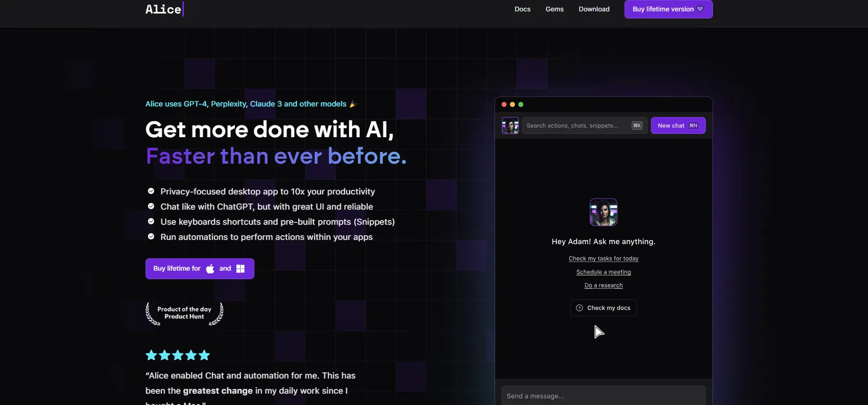868x405 pixels.
Task: Open the Docs menu item
Action: click(x=522, y=9)
